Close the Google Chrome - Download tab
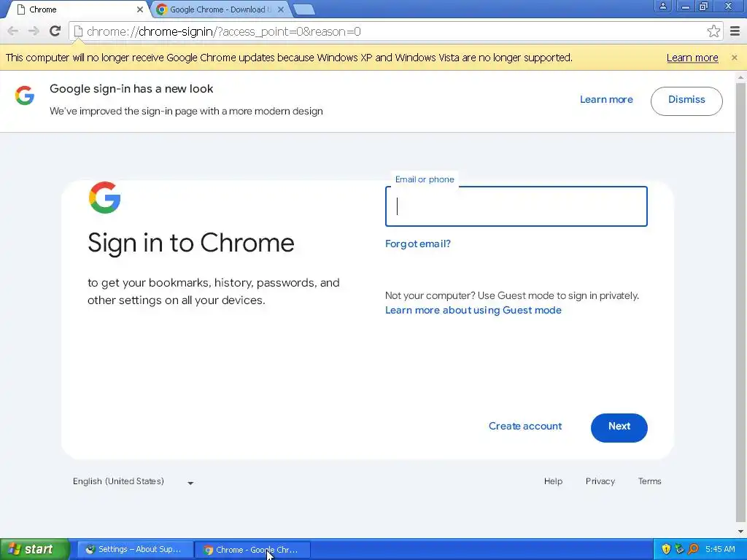Viewport: 747px width, 560px height. (281, 9)
